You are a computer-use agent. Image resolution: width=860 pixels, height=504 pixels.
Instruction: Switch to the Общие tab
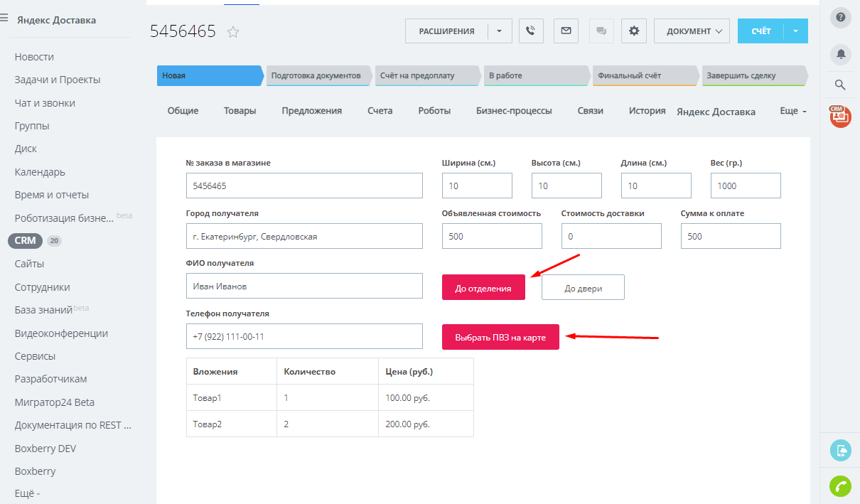183,111
